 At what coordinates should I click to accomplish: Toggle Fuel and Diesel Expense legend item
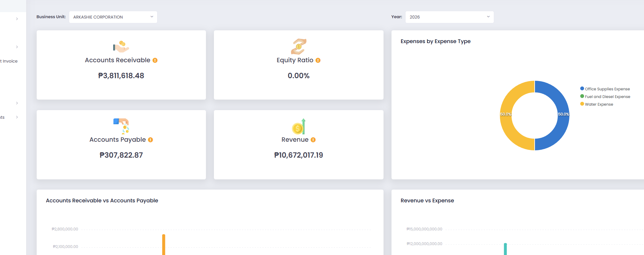click(605, 97)
